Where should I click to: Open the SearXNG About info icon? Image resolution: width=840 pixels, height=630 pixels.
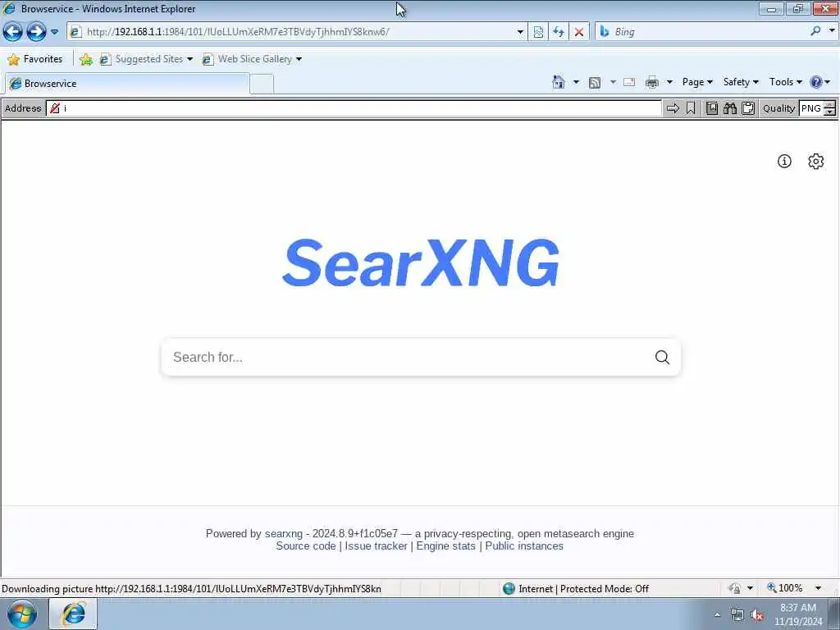coord(784,162)
